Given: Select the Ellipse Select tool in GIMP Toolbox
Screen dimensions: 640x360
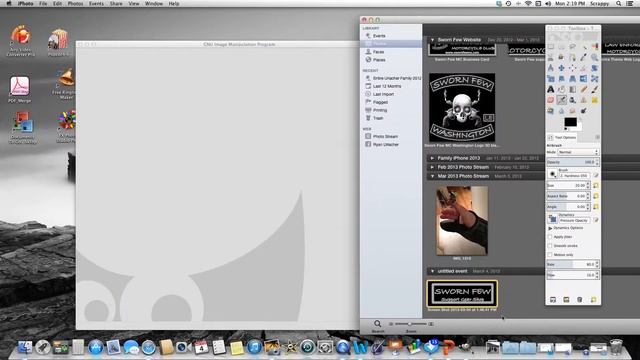Looking at the screenshot, I should (x=561, y=47).
